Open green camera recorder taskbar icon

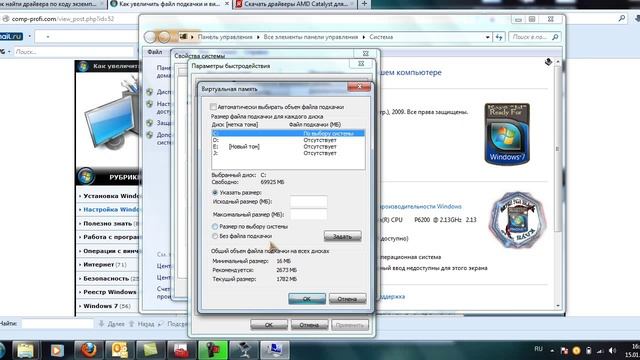(213, 350)
